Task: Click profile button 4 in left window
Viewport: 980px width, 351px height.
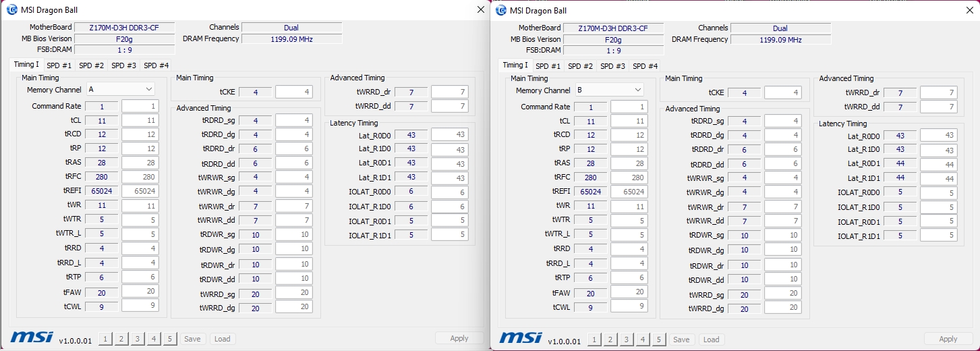Action: coord(154,339)
